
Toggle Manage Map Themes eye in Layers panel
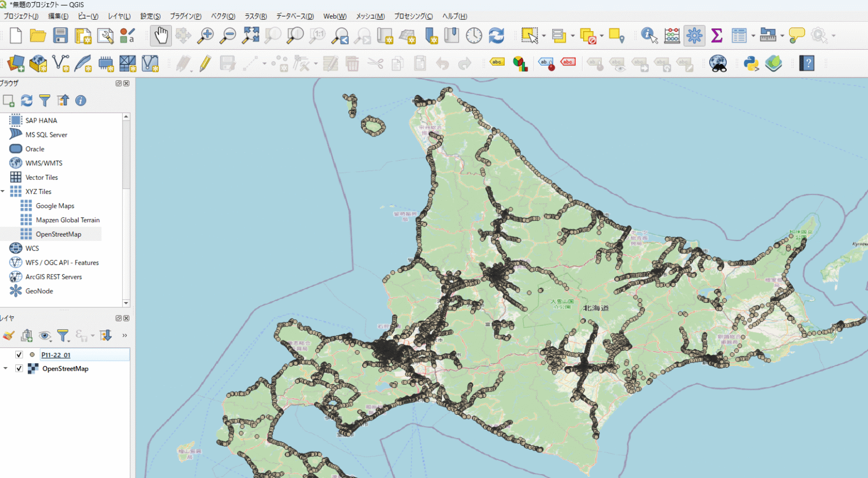[x=45, y=335]
